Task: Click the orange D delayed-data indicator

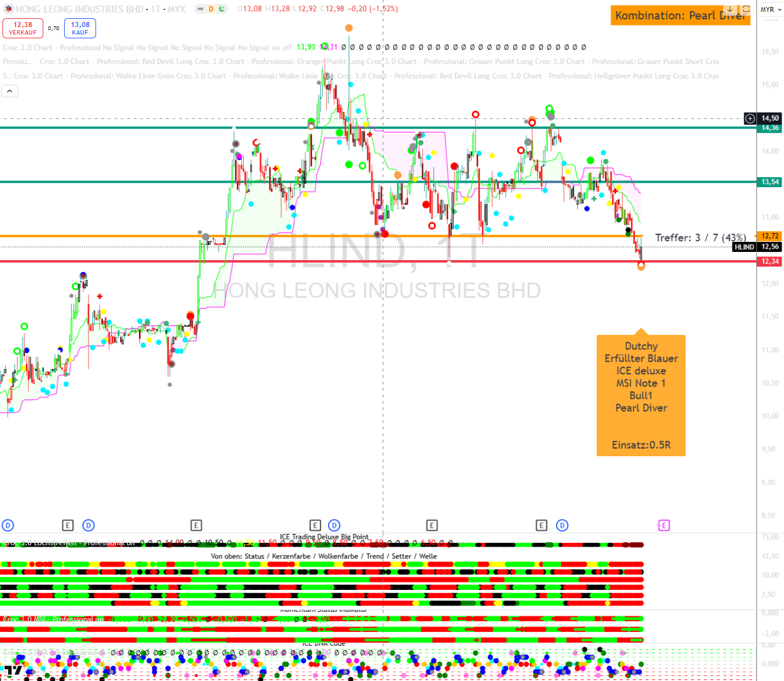Action: (211, 9)
